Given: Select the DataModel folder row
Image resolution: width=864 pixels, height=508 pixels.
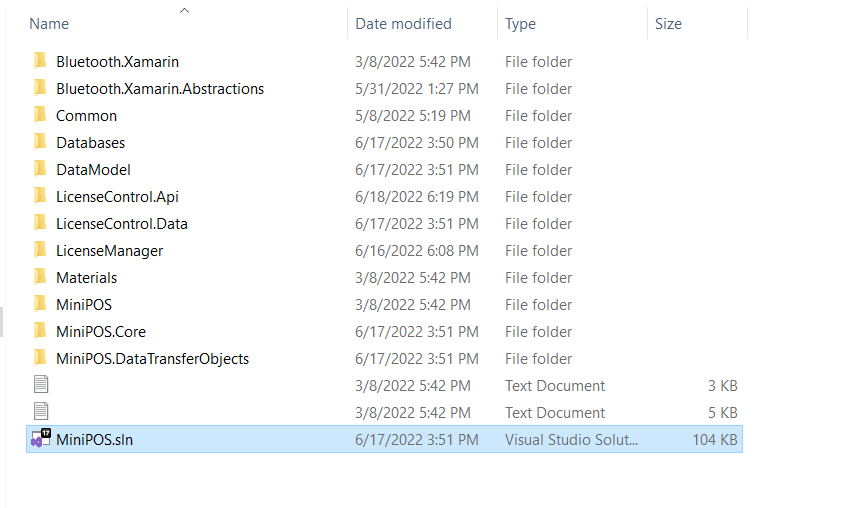Looking at the screenshot, I should (384, 170).
